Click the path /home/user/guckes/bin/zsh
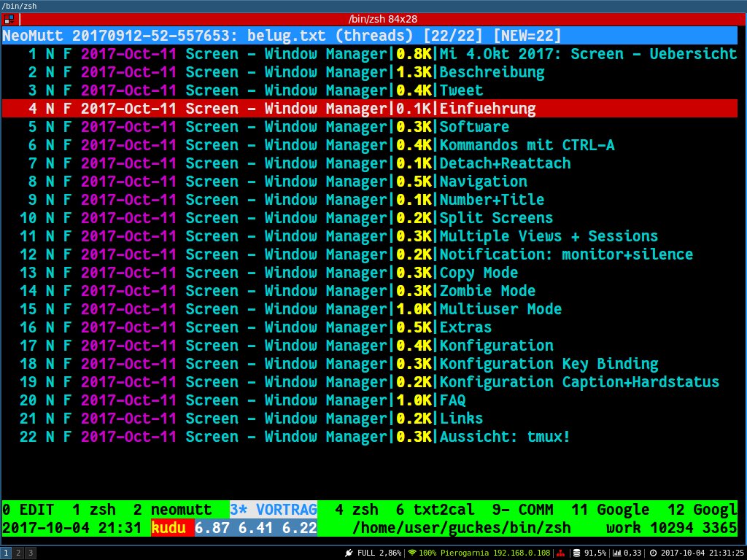 [462, 528]
